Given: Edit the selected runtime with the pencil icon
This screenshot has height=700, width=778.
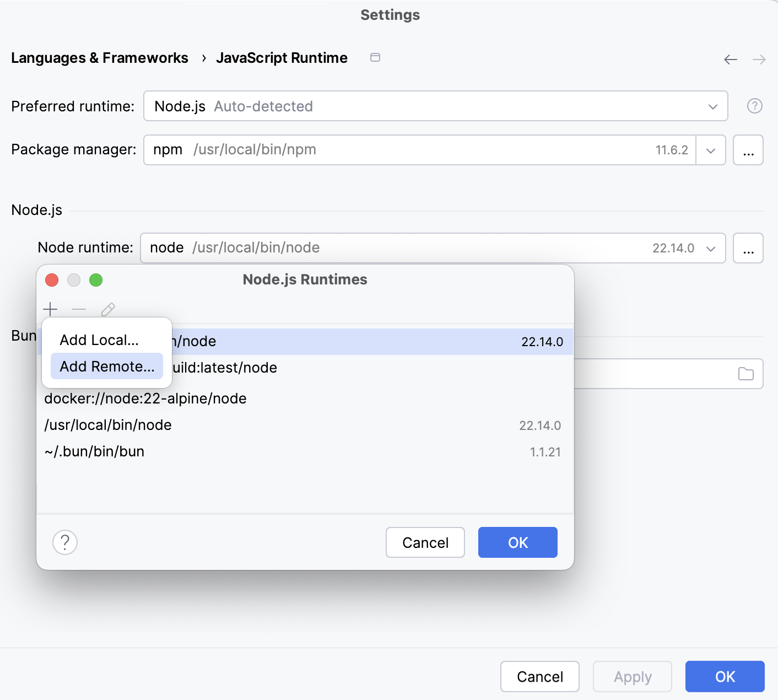Looking at the screenshot, I should (x=107, y=309).
